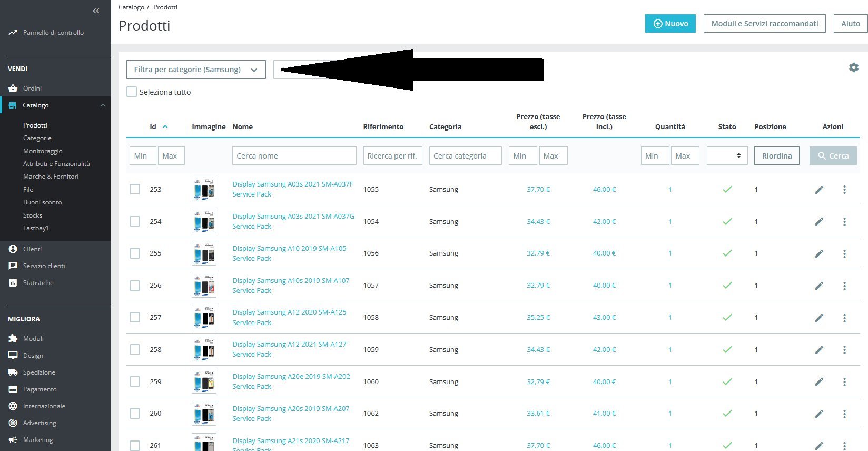
Task: Click the Ordini basket icon
Action: click(13, 89)
